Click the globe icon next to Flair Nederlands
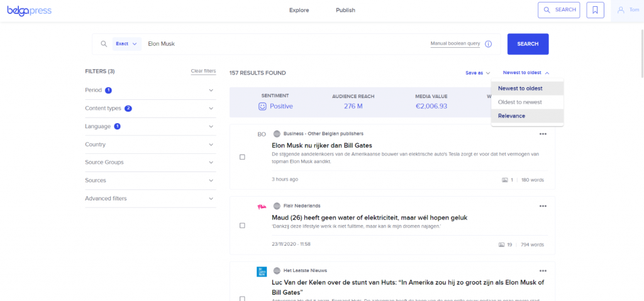 (x=277, y=205)
